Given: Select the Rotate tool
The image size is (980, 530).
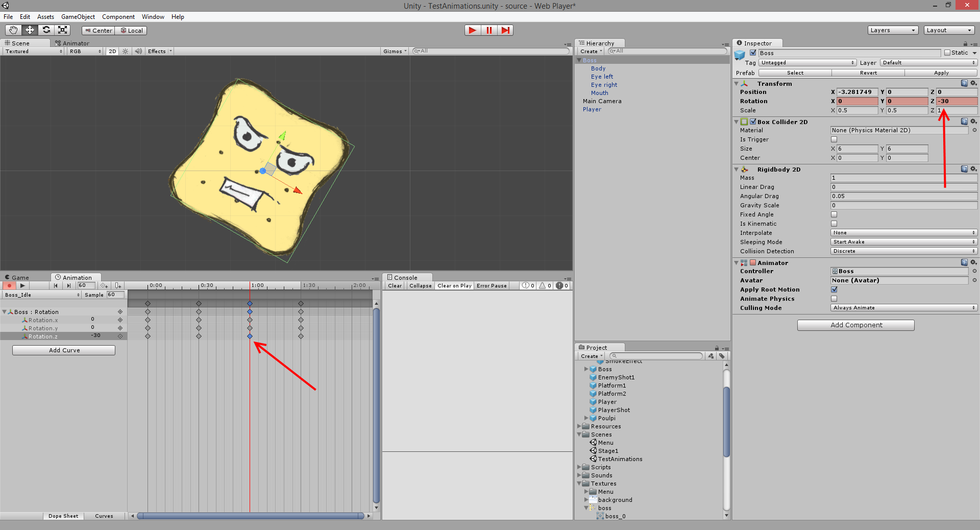Looking at the screenshot, I should point(46,30).
